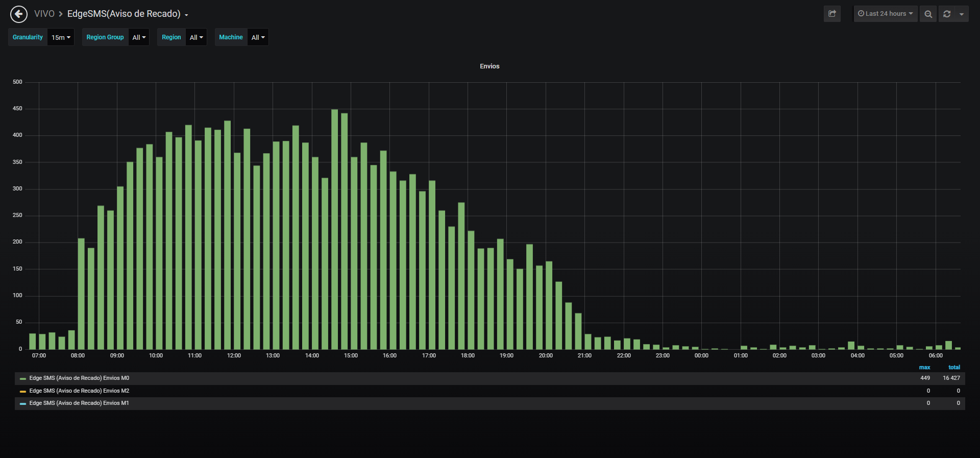Open the Last 24 hours time picker
980x458 pixels.
pyautogui.click(x=886, y=14)
